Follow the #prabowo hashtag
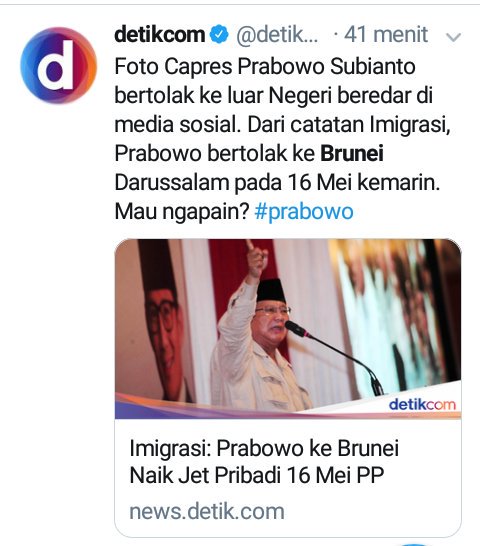The width and height of the screenshot is (480, 546). [x=304, y=211]
